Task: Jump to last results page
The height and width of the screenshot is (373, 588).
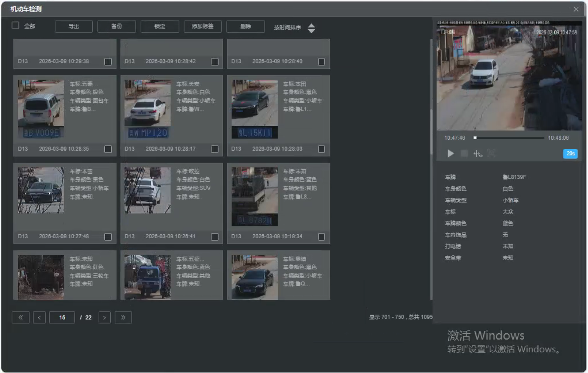Action: pos(123,317)
